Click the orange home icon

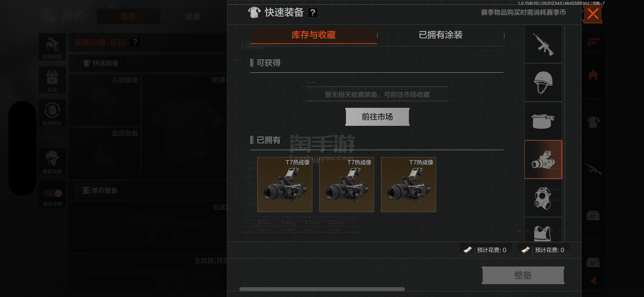click(593, 75)
